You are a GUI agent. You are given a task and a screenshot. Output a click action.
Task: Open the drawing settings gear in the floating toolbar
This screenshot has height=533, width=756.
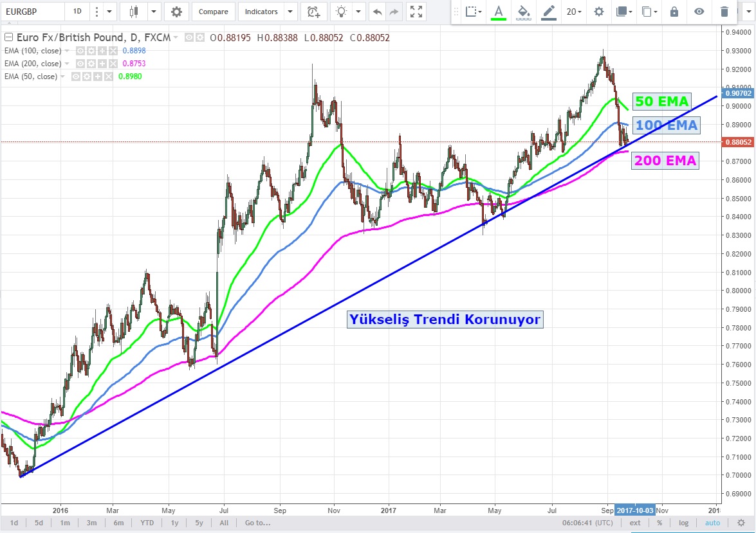[599, 12]
